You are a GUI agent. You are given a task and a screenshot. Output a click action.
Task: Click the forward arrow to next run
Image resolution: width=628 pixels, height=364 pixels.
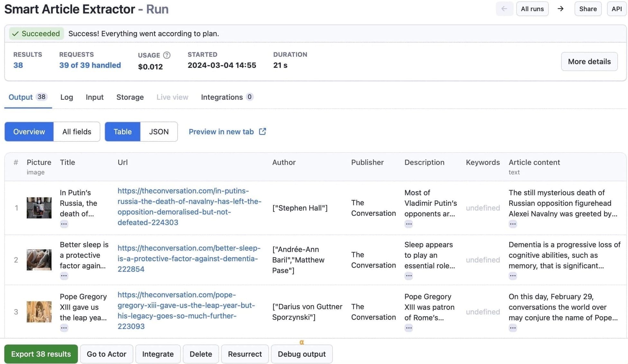coord(560,9)
